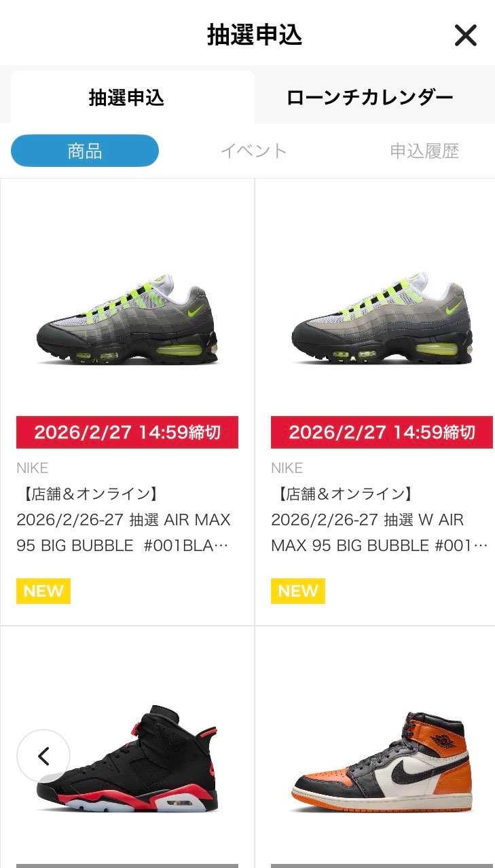The height and width of the screenshot is (868, 495).
Task: Open the orange and black Jordan 1 image
Action: point(382,761)
